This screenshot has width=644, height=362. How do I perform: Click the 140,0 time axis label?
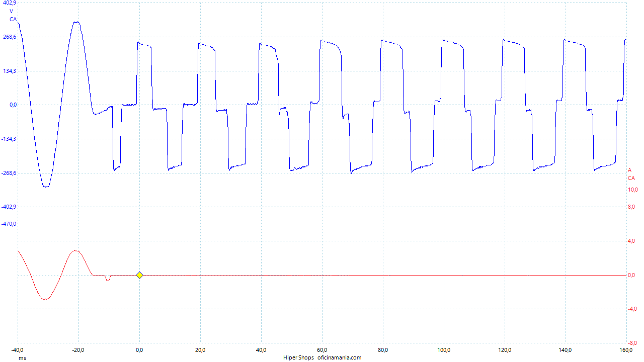click(566, 350)
